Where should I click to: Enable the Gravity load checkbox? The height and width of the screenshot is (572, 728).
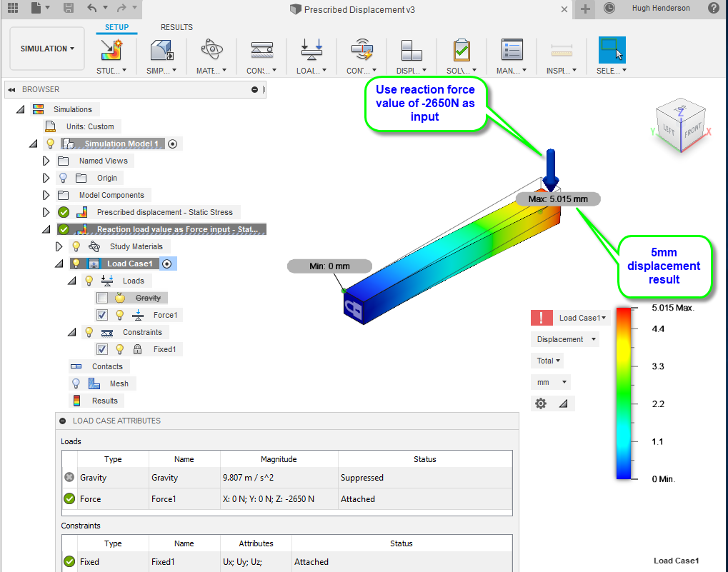tap(102, 297)
